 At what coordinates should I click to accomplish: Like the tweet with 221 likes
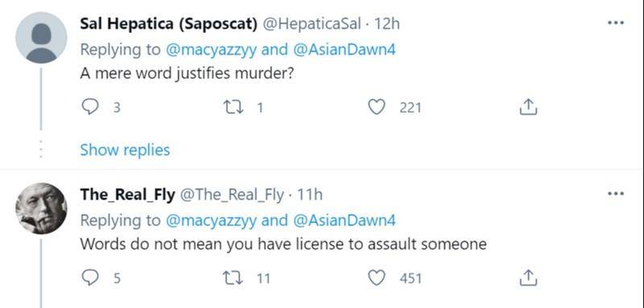pyautogui.click(x=376, y=108)
